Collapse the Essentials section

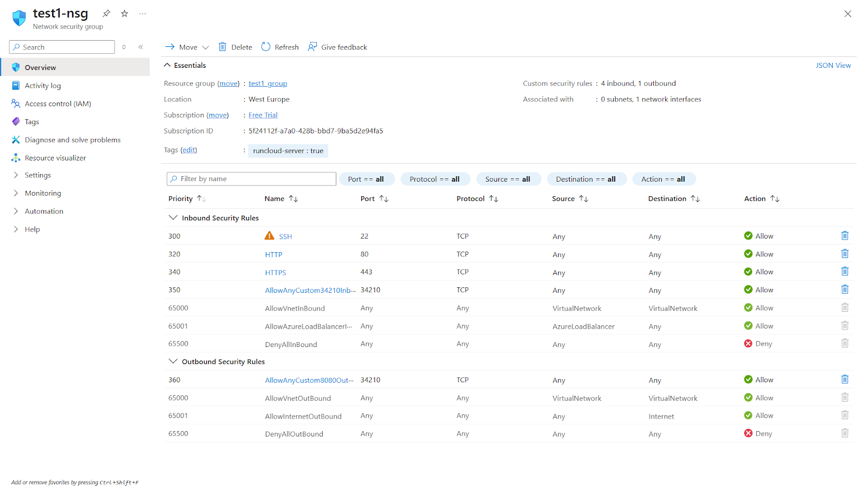[167, 65]
